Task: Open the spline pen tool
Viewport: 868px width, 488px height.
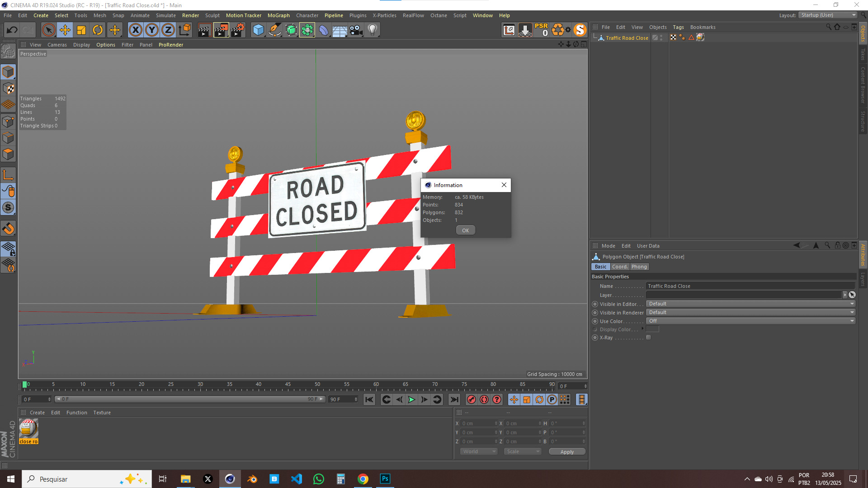Action: [x=275, y=30]
